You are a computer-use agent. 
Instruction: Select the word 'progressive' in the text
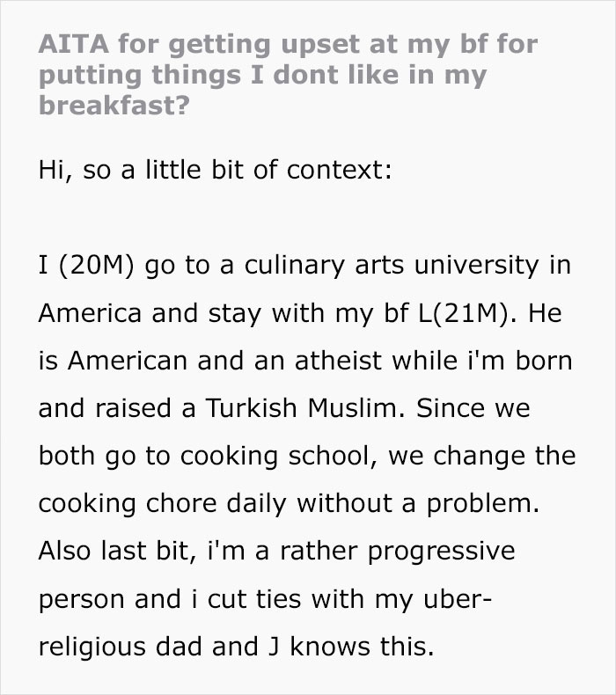[441, 552]
